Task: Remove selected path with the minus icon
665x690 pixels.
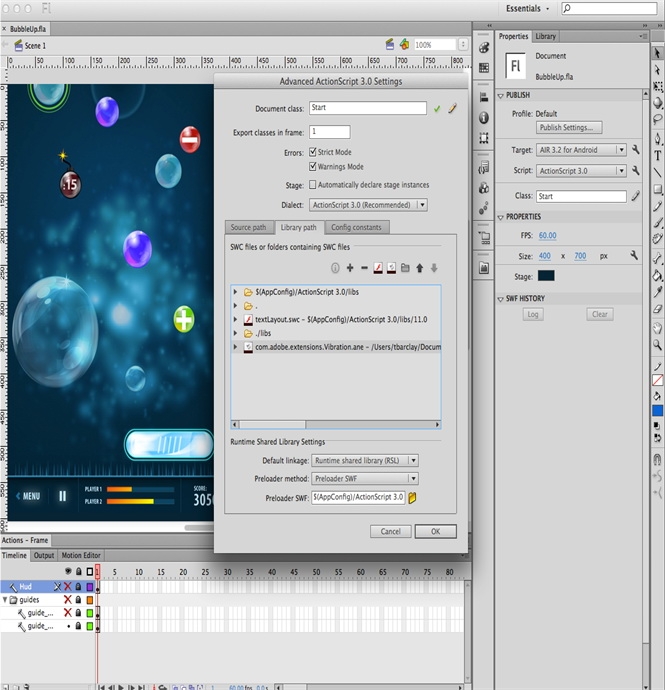Action: [x=364, y=268]
